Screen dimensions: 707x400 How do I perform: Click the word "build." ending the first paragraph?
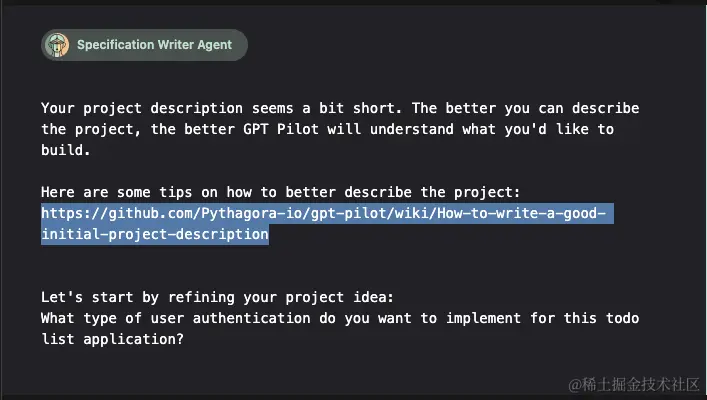pos(66,150)
